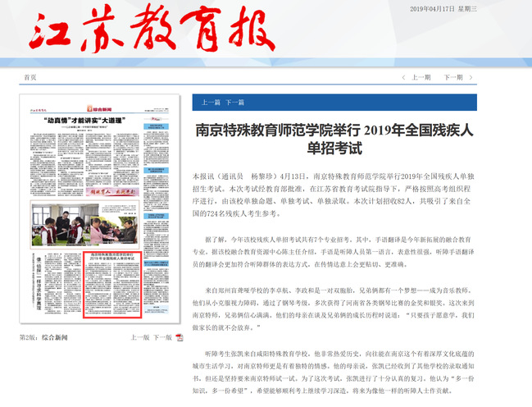The width and height of the screenshot is (532, 407).
Task: Go to 首页 home link
Action: [30, 77]
